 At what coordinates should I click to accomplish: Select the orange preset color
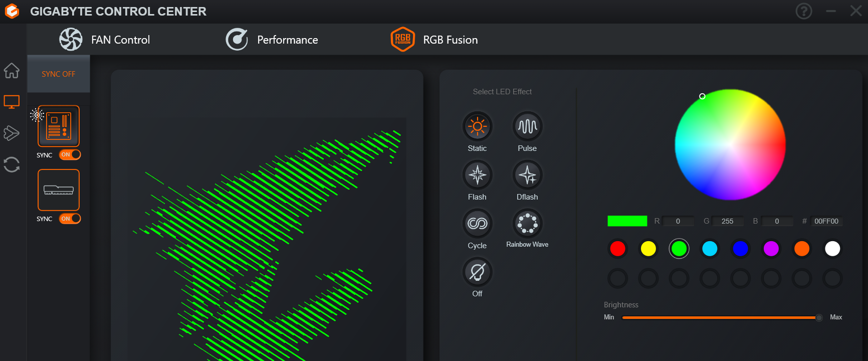(x=802, y=249)
